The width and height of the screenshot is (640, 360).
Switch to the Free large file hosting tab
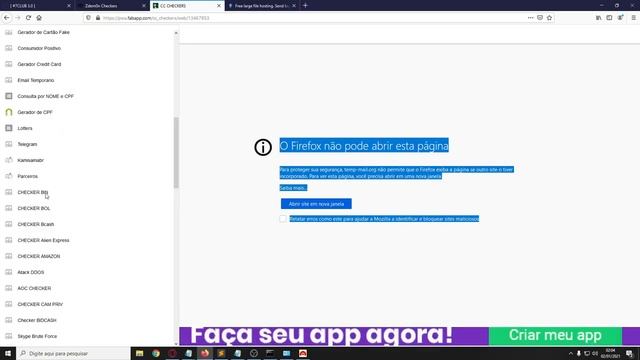261,6
